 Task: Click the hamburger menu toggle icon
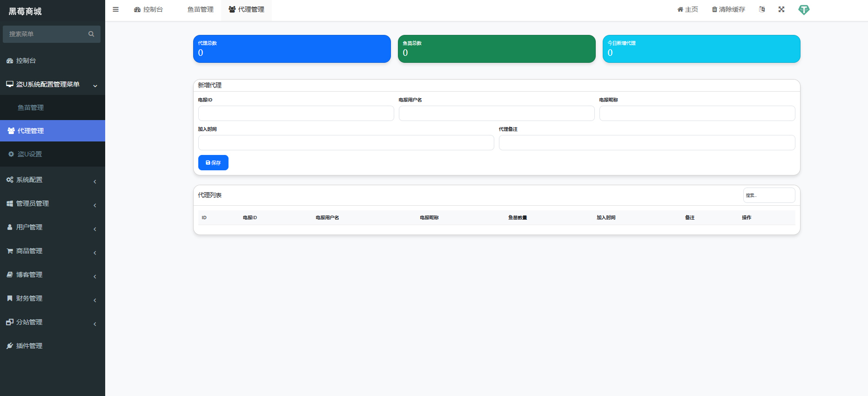(115, 9)
